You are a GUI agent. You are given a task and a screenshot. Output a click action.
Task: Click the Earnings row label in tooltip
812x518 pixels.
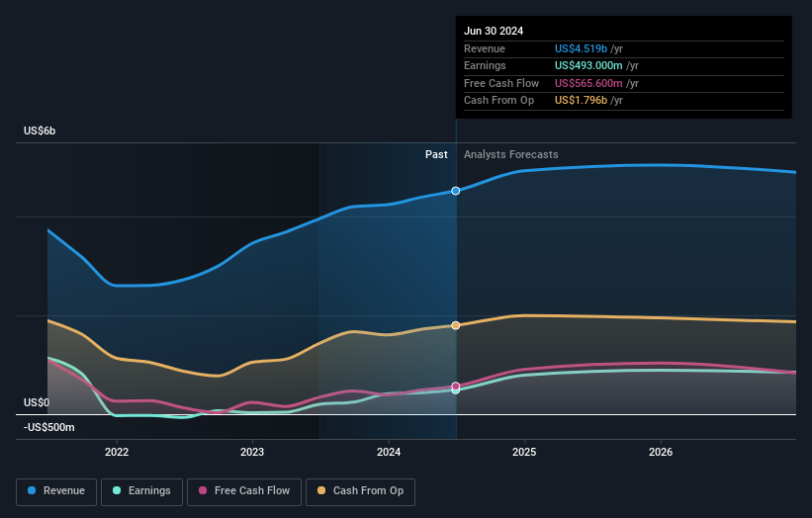pos(485,65)
